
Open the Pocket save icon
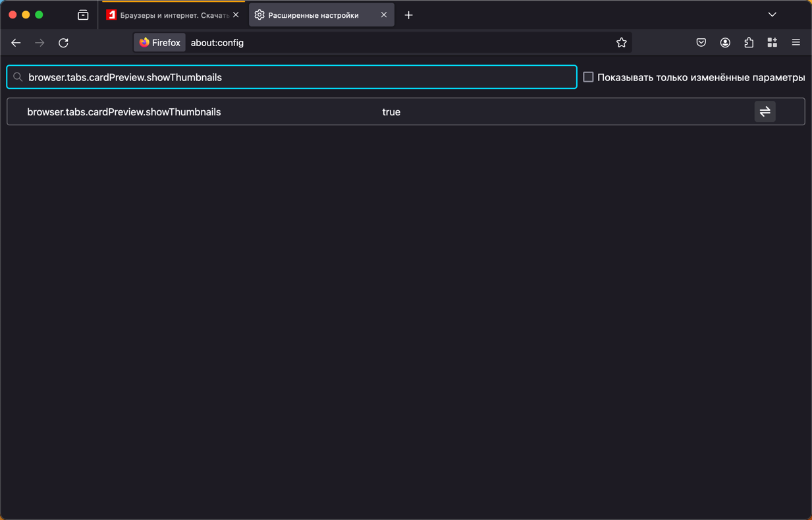[701, 43]
